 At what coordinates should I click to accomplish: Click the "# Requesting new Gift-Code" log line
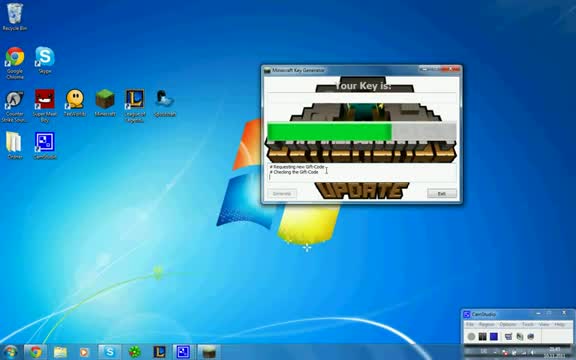tap(297, 167)
